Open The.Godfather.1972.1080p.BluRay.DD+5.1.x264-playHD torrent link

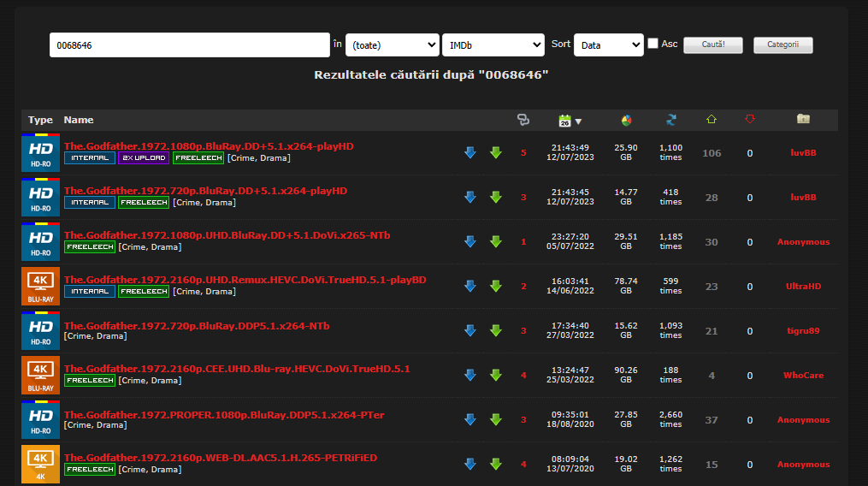pos(209,146)
